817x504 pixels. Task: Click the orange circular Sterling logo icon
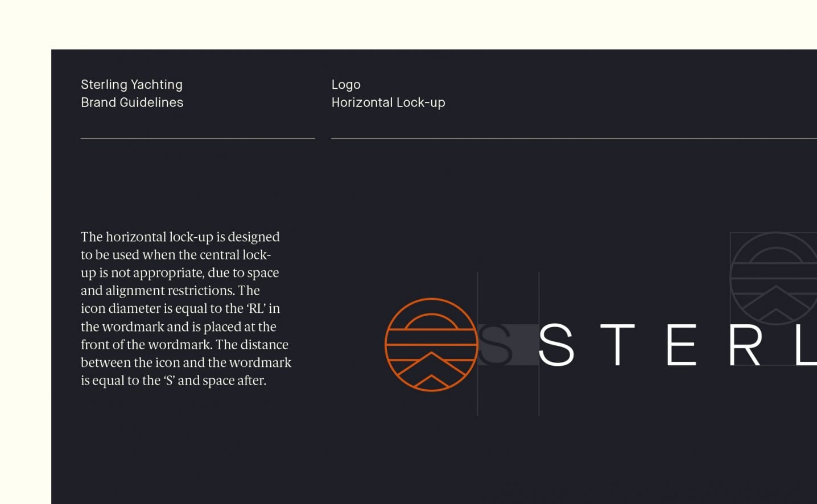click(431, 345)
